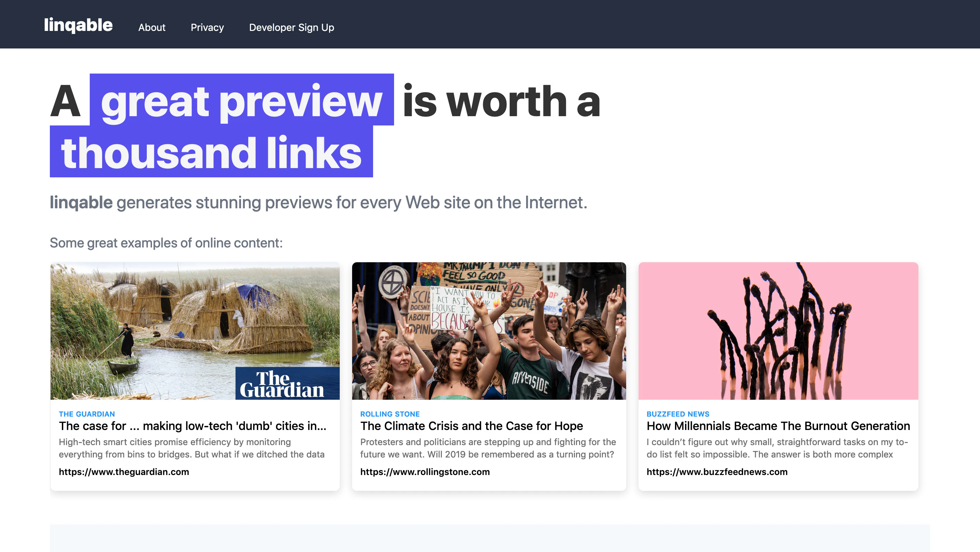
Task: Click the Guardian article description text
Action: click(192, 448)
